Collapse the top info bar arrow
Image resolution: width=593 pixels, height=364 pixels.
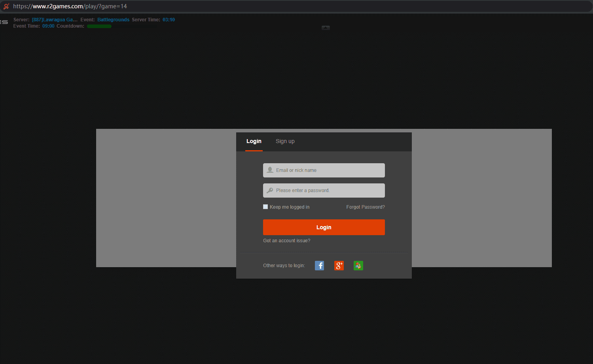326,28
